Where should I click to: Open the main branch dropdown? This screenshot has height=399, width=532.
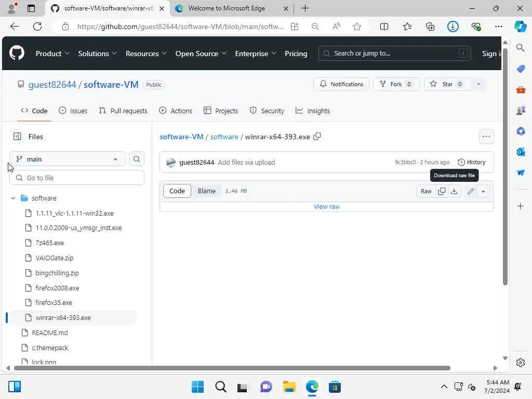(67, 159)
